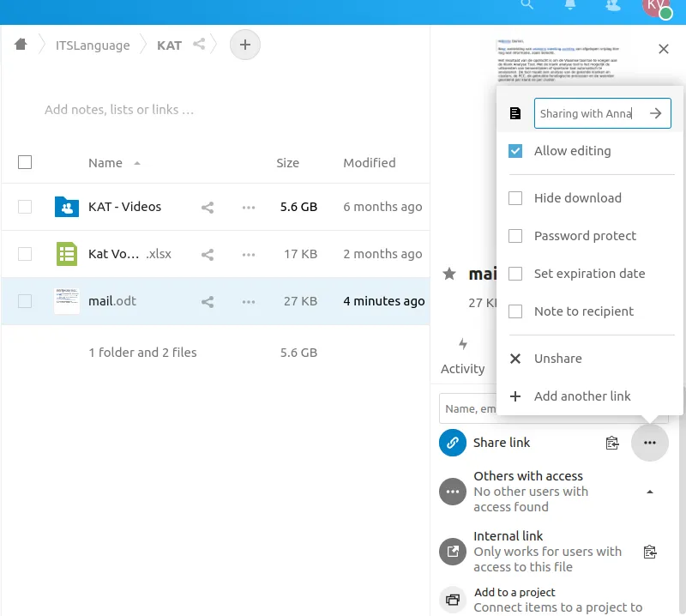
Task: Enable the Hide download option
Action: (x=515, y=198)
